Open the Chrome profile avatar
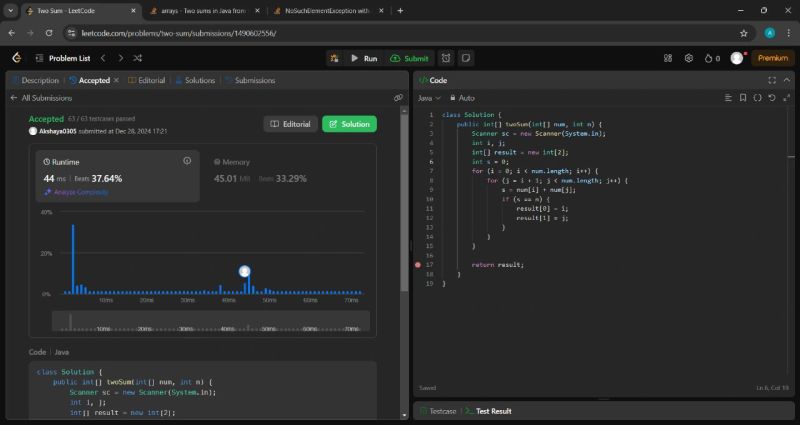This screenshot has height=425, width=800. coord(770,33)
